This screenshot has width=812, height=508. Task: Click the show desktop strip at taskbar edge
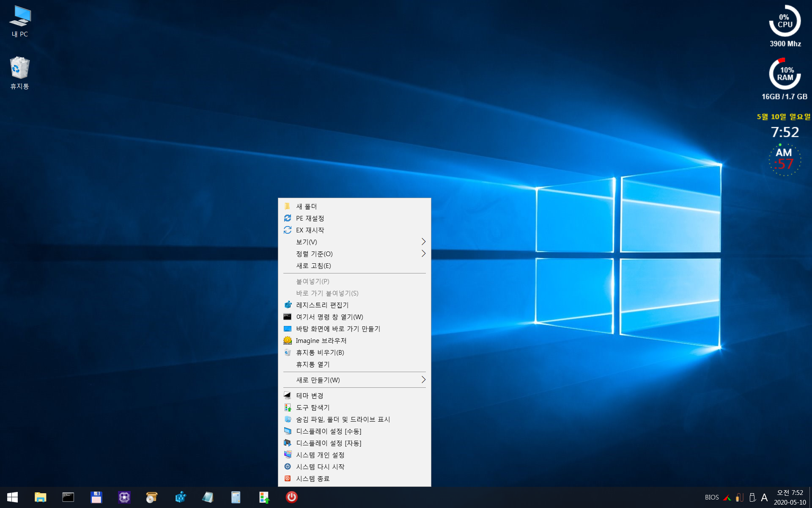(x=810, y=497)
